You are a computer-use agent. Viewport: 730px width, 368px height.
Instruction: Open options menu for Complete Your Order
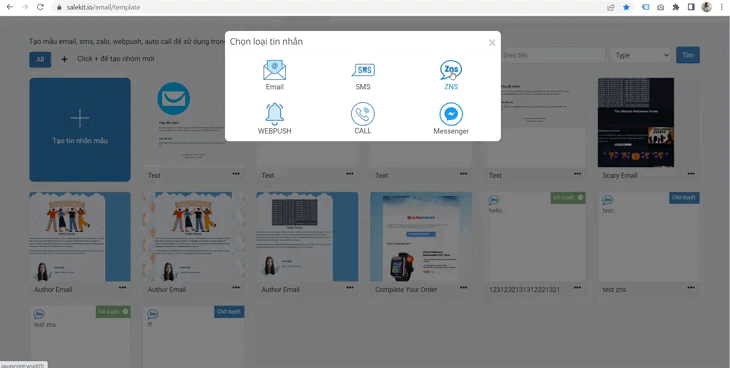(463, 288)
